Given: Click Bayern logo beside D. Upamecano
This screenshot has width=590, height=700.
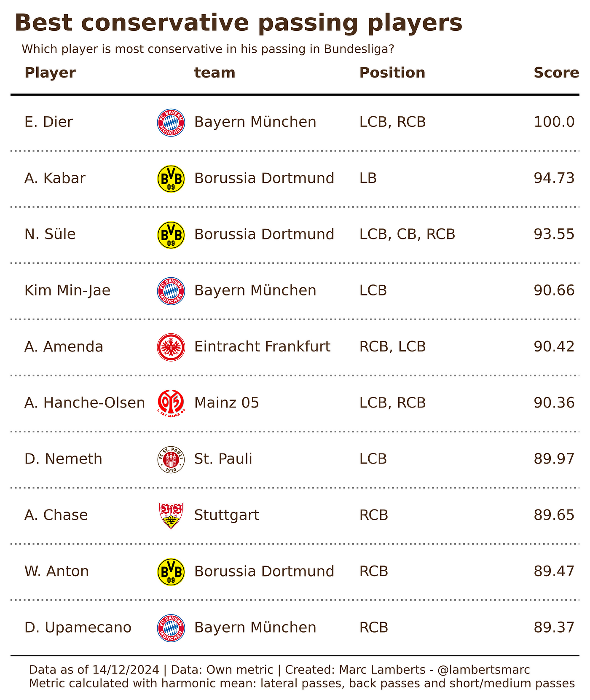Looking at the screenshot, I should 171,628.
